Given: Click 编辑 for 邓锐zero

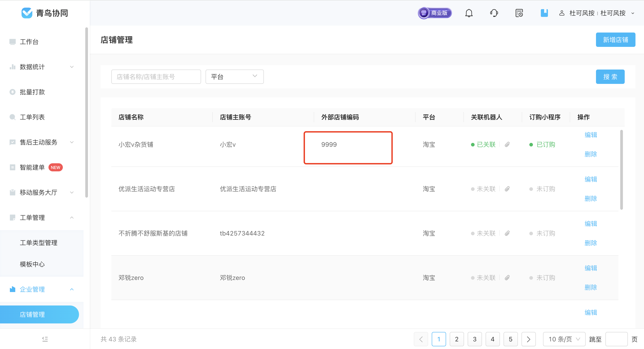Looking at the screenshot, I should (x=591, y=268).
